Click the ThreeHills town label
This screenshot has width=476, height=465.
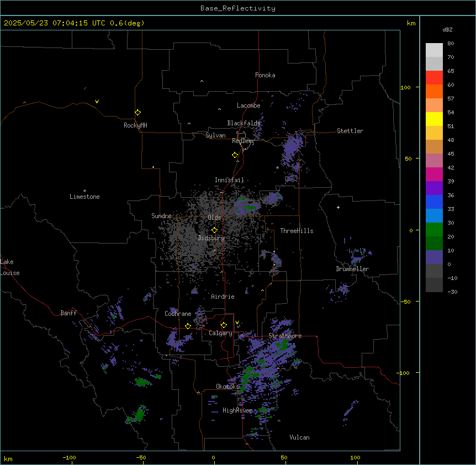pos(297,231)
